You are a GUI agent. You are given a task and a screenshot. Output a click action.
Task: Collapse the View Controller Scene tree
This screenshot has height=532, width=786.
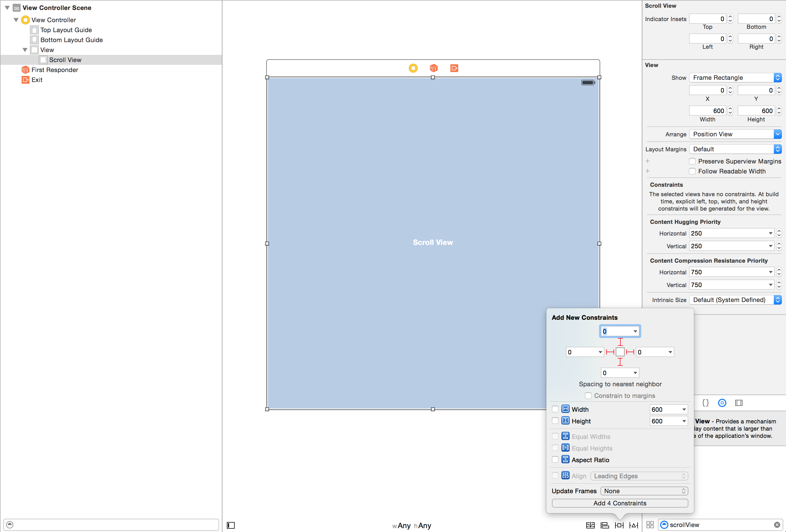coord(7,8)
